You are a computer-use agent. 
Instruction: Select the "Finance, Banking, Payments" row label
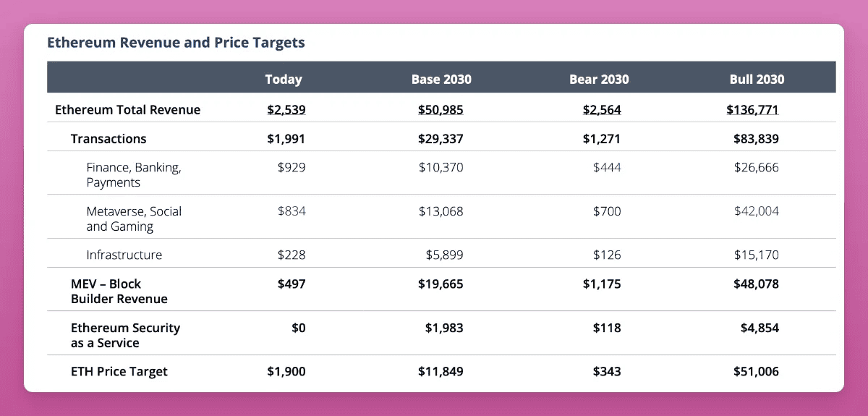pos(134,175)
